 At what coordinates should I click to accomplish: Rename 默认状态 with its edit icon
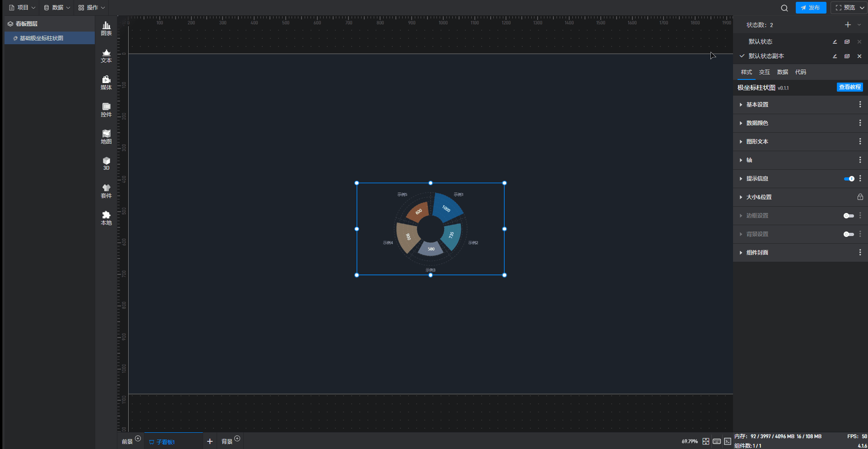tap(835, 42)
